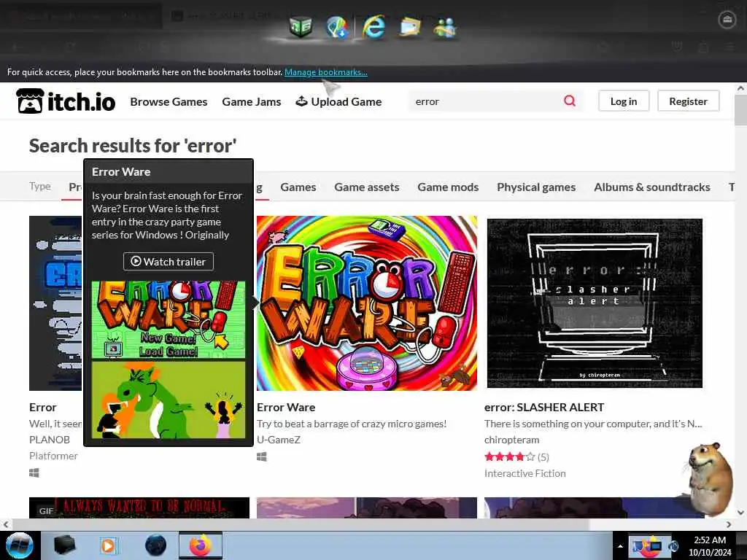Open the Error game title link
The width and height of the screenshot is (747, 560).
pos(43,407)
